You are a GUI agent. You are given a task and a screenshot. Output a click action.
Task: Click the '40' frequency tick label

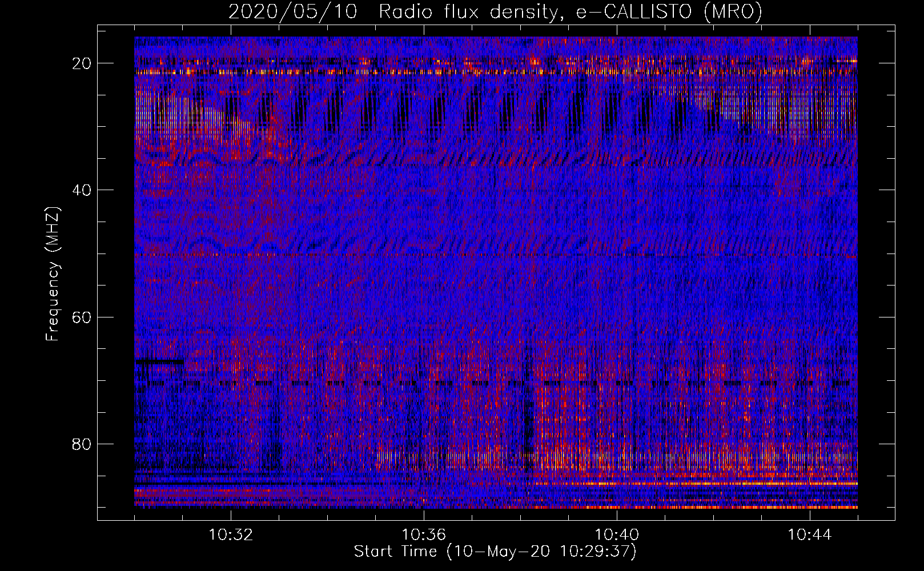point(82,190)
